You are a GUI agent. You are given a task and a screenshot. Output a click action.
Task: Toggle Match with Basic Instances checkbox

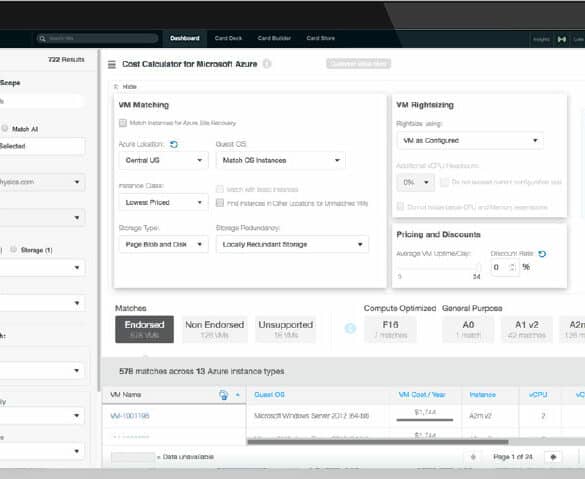click(220, 189)
